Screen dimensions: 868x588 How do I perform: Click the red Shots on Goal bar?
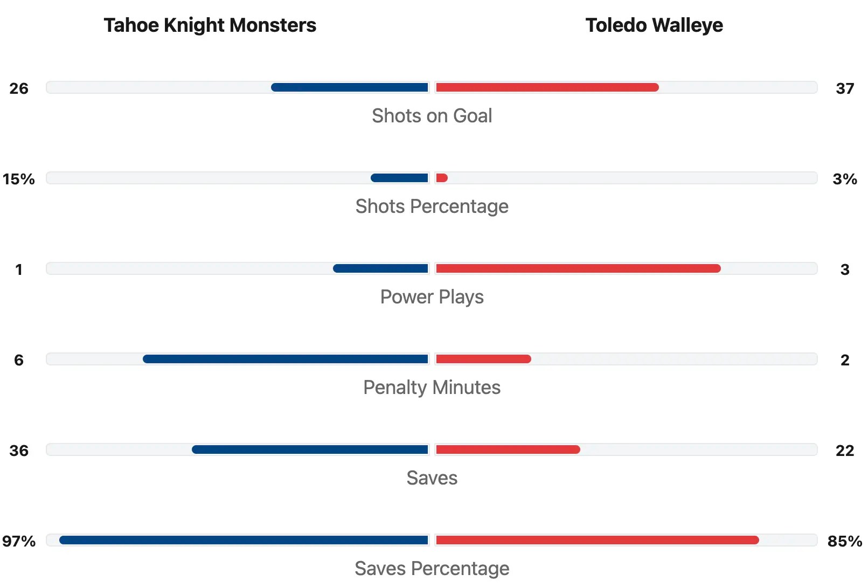pyautogui.click(x=547, y=87)
